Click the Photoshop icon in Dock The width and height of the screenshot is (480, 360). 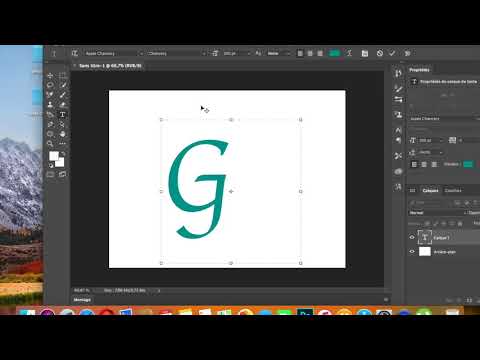coord(305,312)
